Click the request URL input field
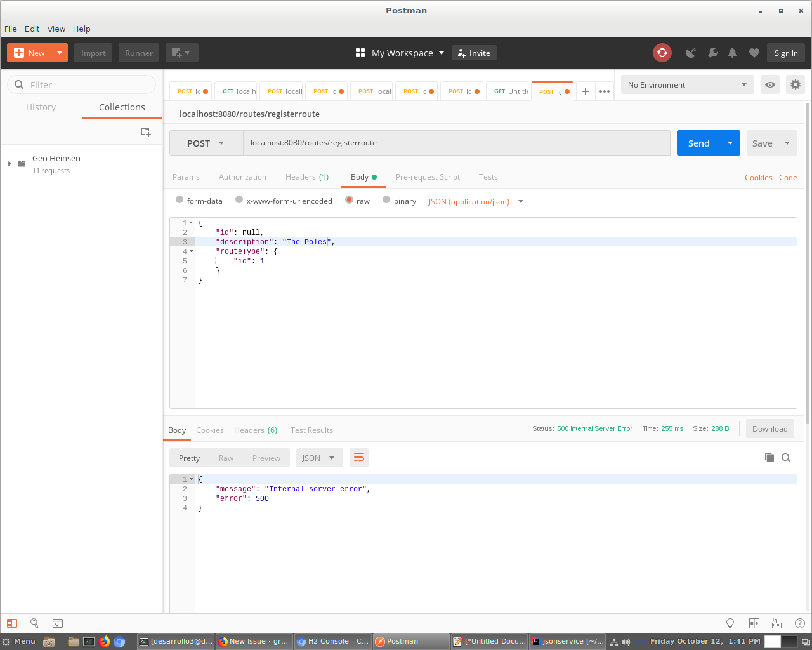This screenshot has width=812, height=650. pos(457,143)
